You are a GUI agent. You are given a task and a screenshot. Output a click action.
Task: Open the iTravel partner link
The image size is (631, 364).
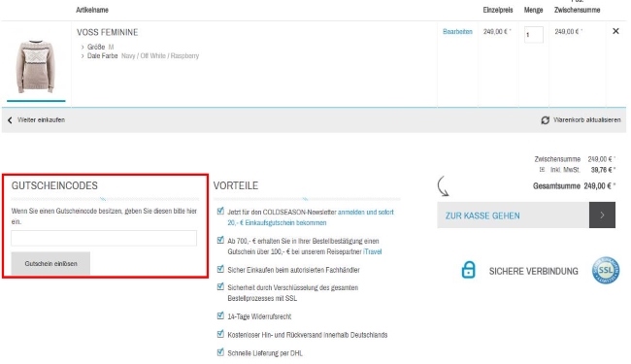pos(372,251)
